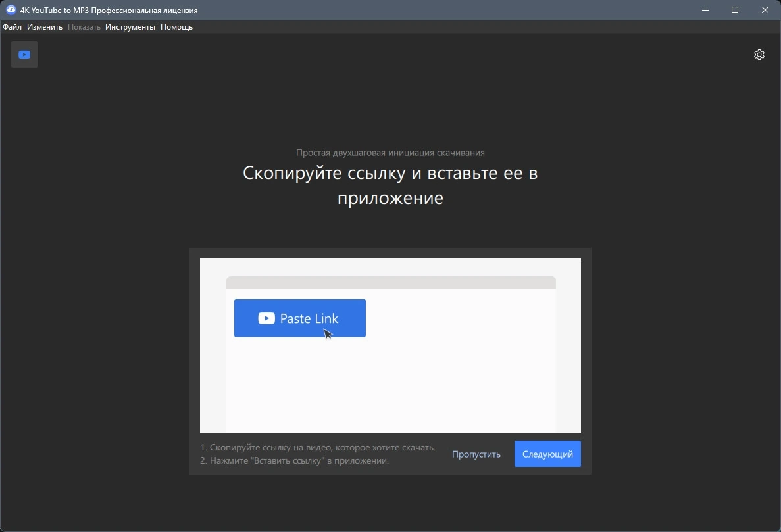Maximize the application window
Image resolution: width=781 pixels, height=532 pixels.
click(735, 10)
